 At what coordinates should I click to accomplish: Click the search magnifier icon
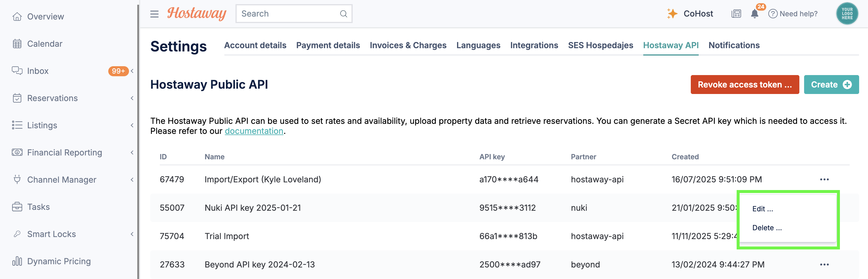click(343, 14)
